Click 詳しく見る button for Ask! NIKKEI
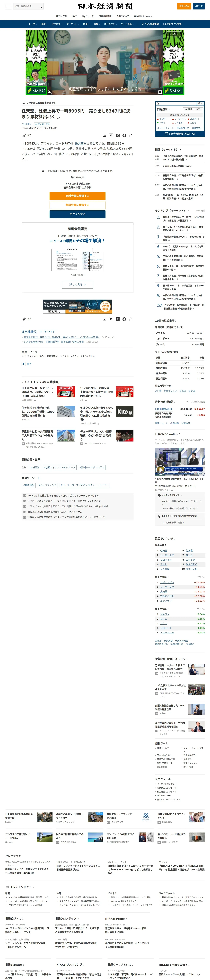The height and width of the screenshot is (980, 210). (77, 285)
